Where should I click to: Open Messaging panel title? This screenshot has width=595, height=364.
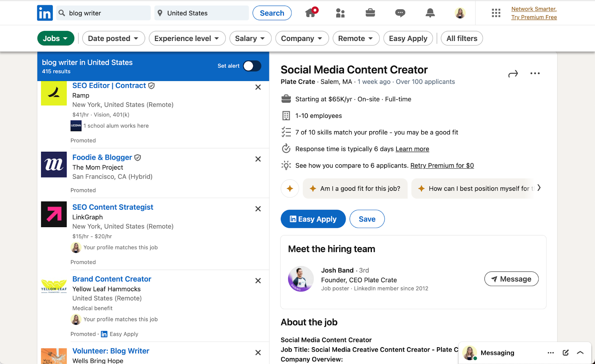497,353
